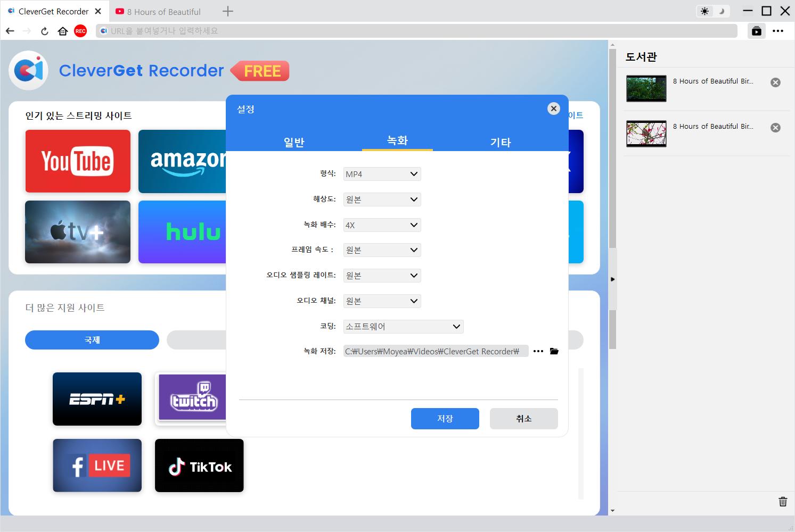Reload the page with refresh icon
The width and height of the screenshot is (795, 532).
[x=45, y=31]
